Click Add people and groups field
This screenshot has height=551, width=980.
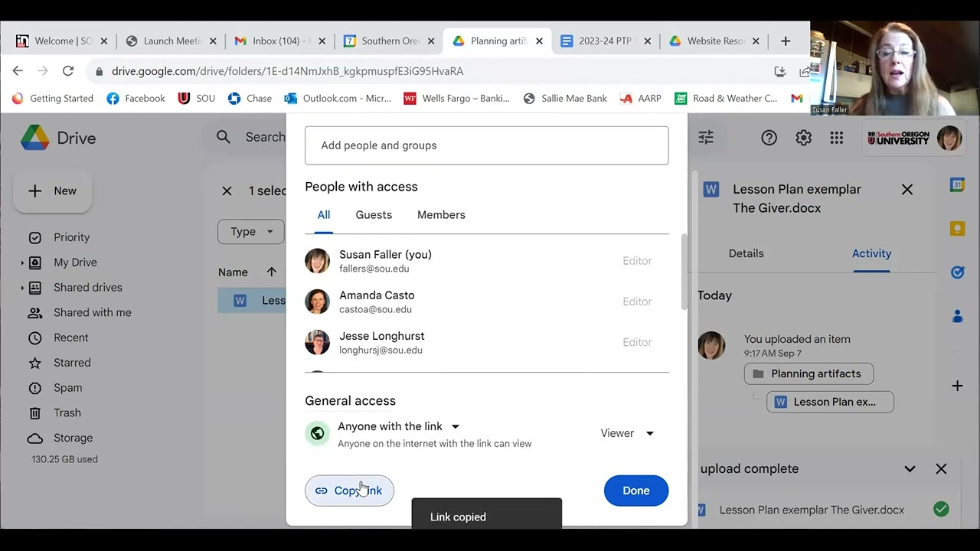pos(487,145)
